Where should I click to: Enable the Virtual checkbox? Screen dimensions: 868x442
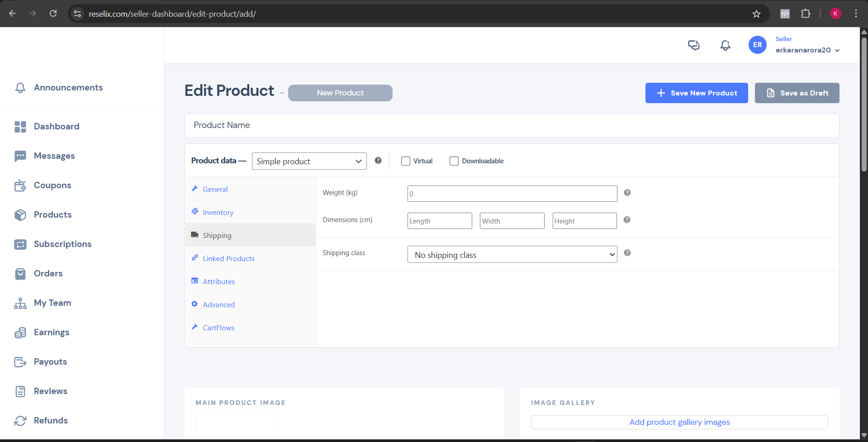[x=406, y=161]
